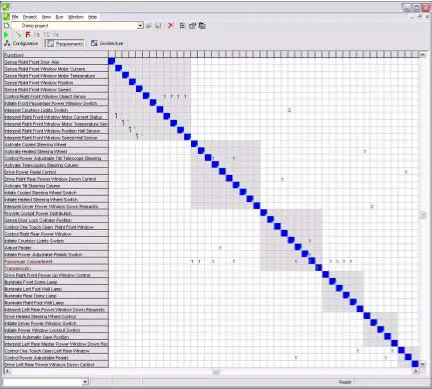This screenshot has width=432, height=389.
Task: Switch to the Architecture view
Action: point(107,43)
